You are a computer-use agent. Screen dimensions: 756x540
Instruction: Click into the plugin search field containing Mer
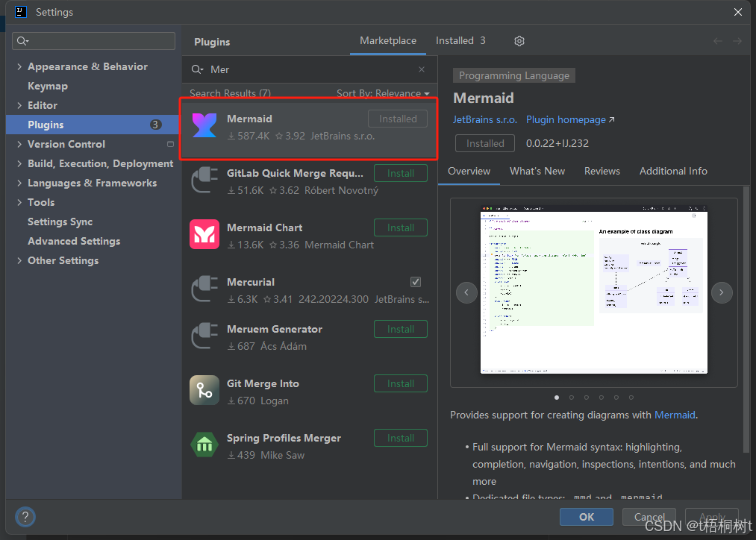pos(308,69)
